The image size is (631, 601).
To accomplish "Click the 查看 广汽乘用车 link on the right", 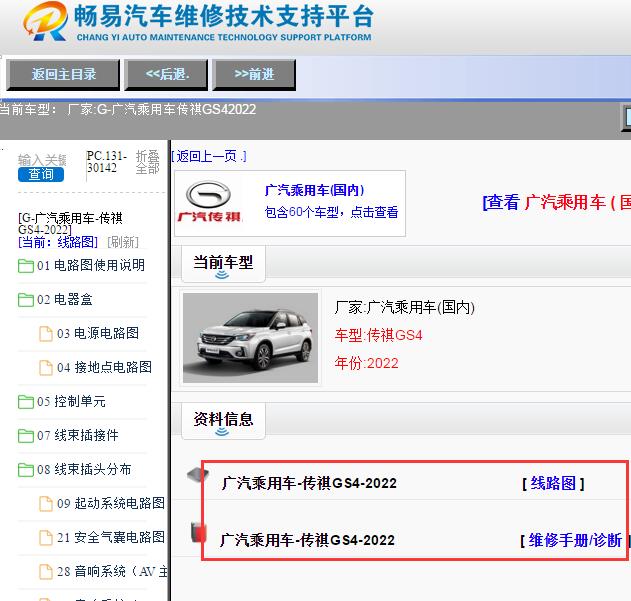I will pyautogui.click(x=557, y=202).
